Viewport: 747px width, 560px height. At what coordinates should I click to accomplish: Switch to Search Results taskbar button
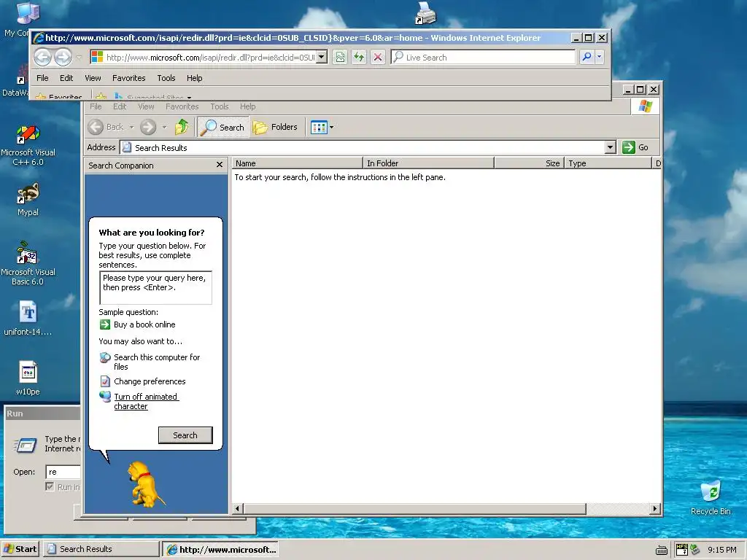(101, 549)
